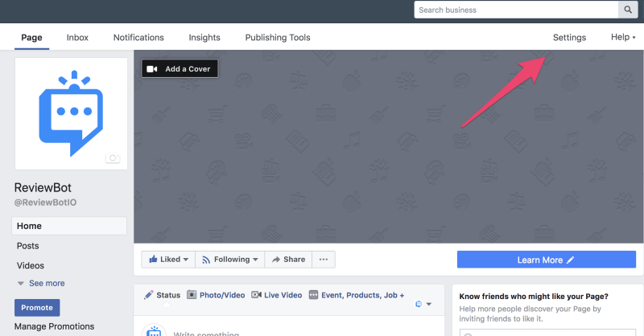The image size is (644, 336).
Task: Focus the Search business field
Action: point(515,10)
